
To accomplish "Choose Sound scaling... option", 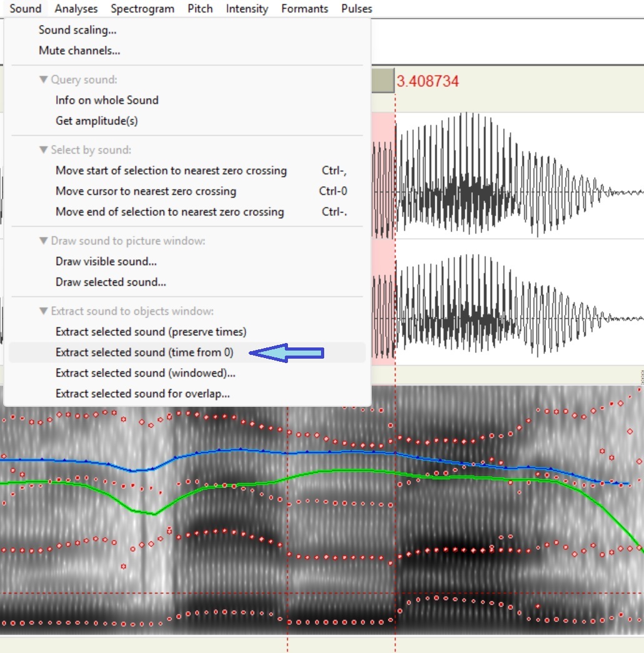I will click(x=77, y=30).
